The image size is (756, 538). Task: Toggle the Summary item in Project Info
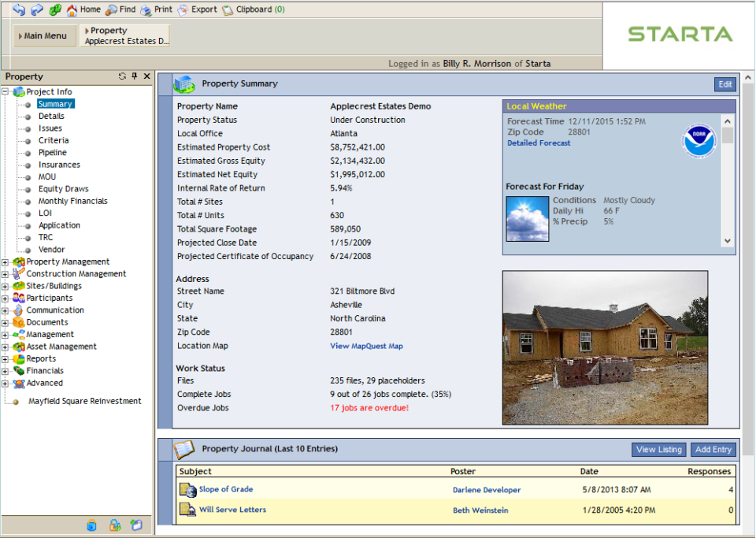click(55, 103)
